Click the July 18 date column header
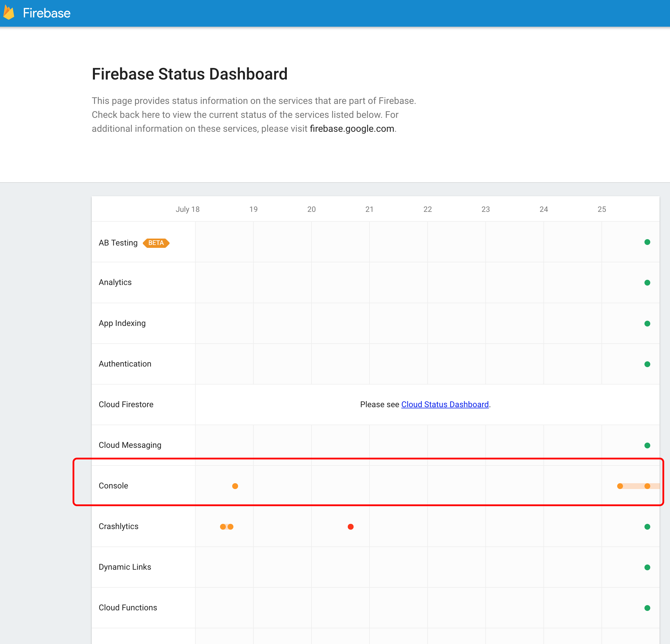Viewport: 670px width, 644px height. point(187,209)
